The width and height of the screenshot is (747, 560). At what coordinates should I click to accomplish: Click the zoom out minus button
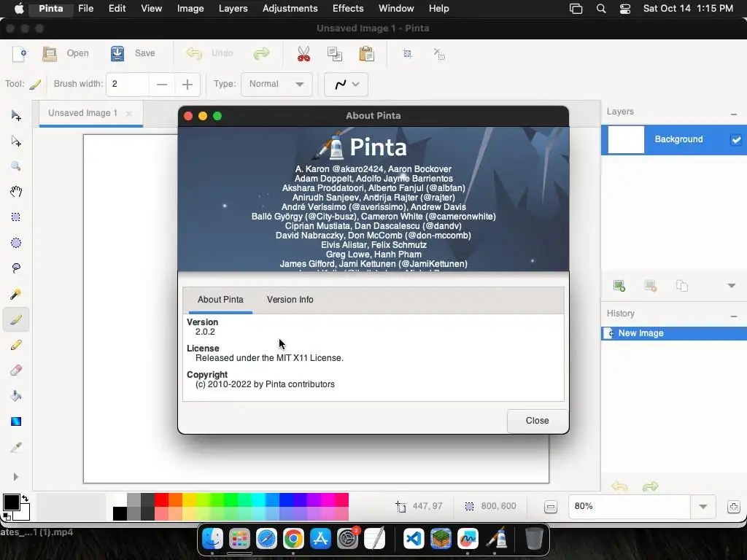(550, 507)
